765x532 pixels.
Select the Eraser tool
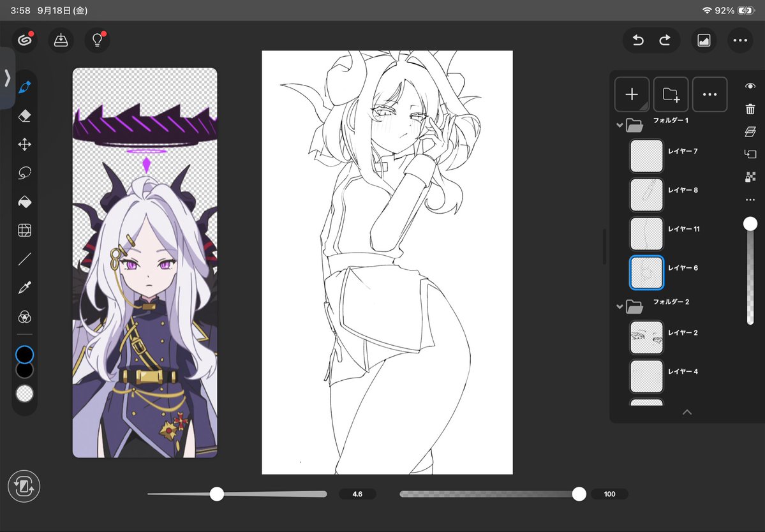click(x=24, y=115)
